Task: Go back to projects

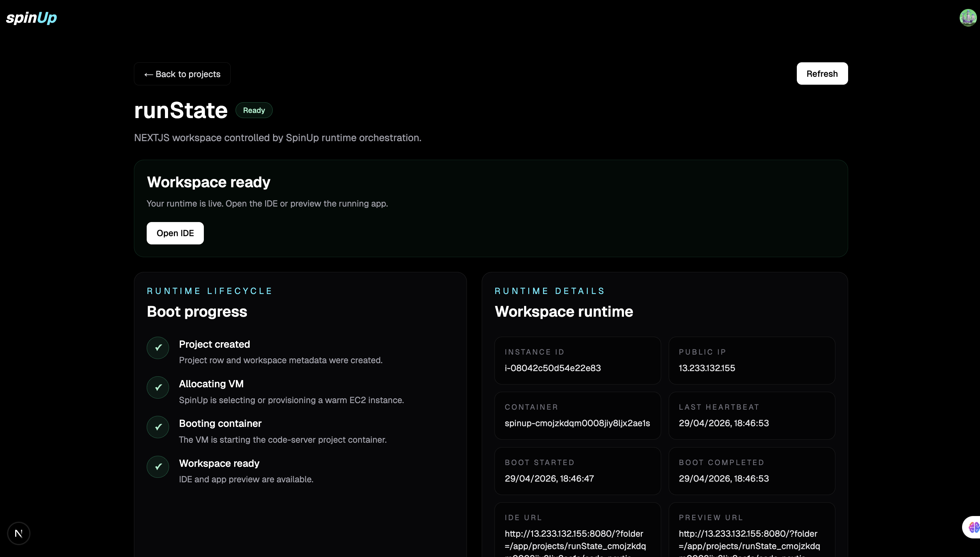Action: tap(182, 74)
